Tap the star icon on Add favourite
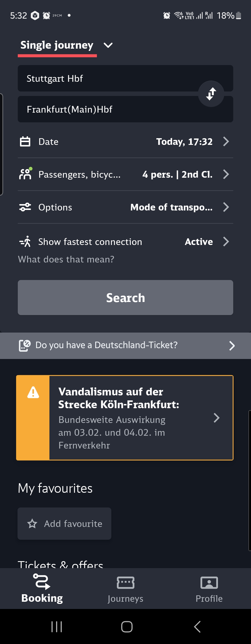 pyautogui.click(x=32, y=524)
